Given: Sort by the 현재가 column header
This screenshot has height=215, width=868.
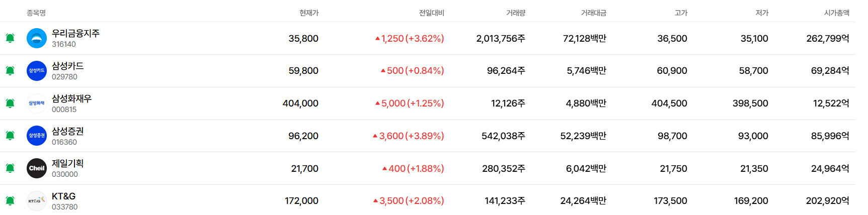Looking at the screenshot, I should [x=308, y=13].
